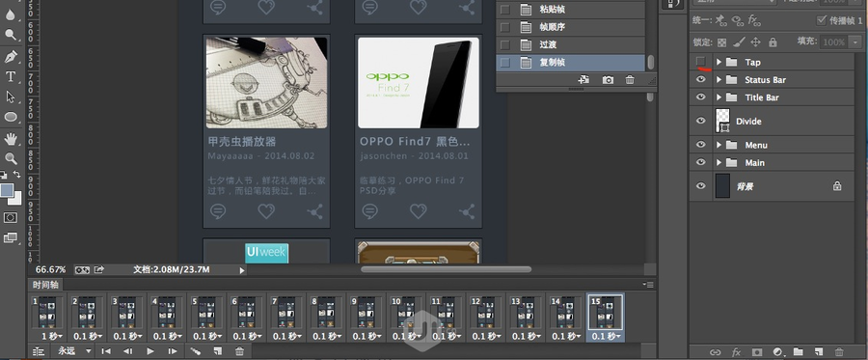
Task: Create a new layer
Action: click(819, 351)
